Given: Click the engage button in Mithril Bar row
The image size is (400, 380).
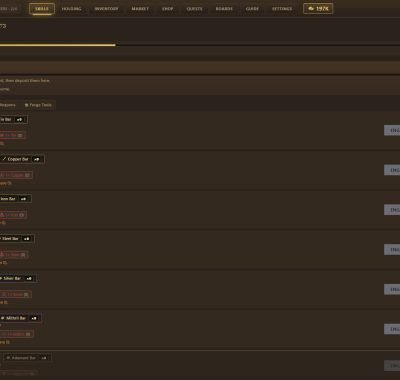Looking at the screenshot, I should tap(392, 329).
